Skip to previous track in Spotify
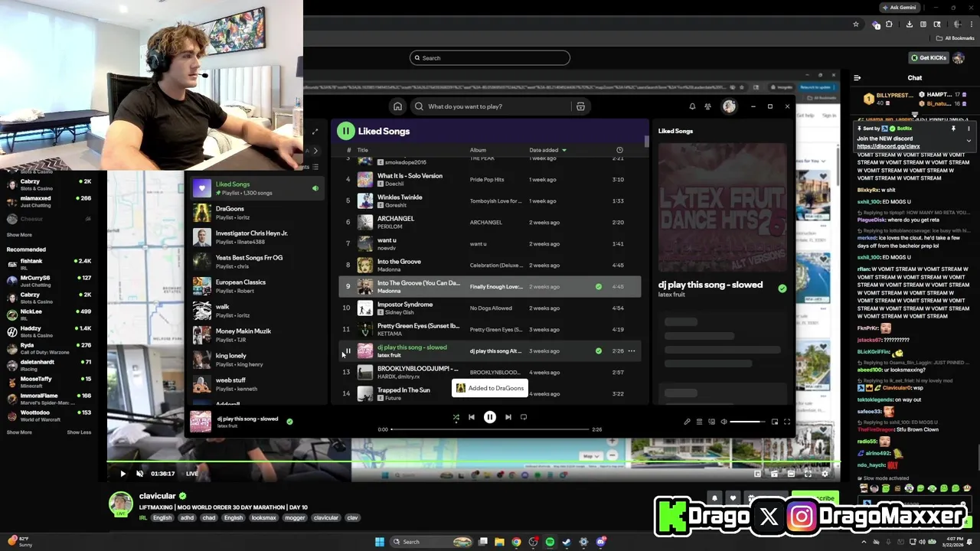The width and height of the screenshot is (980, 551). point(472,417)
